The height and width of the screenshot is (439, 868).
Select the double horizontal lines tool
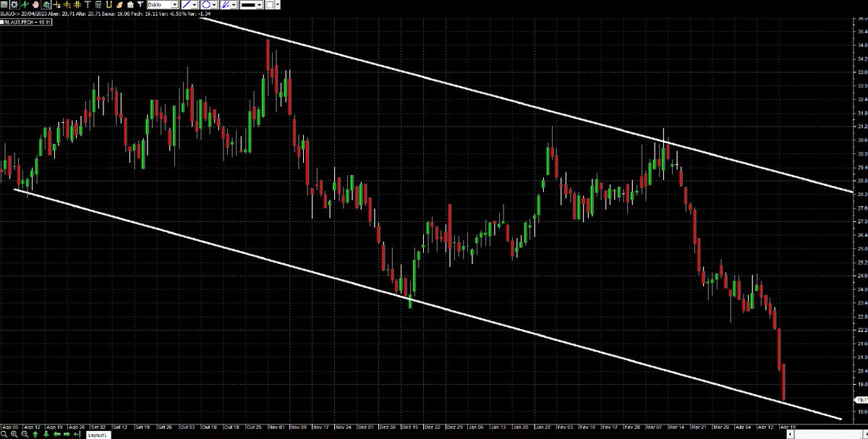(x=67, y=4)
